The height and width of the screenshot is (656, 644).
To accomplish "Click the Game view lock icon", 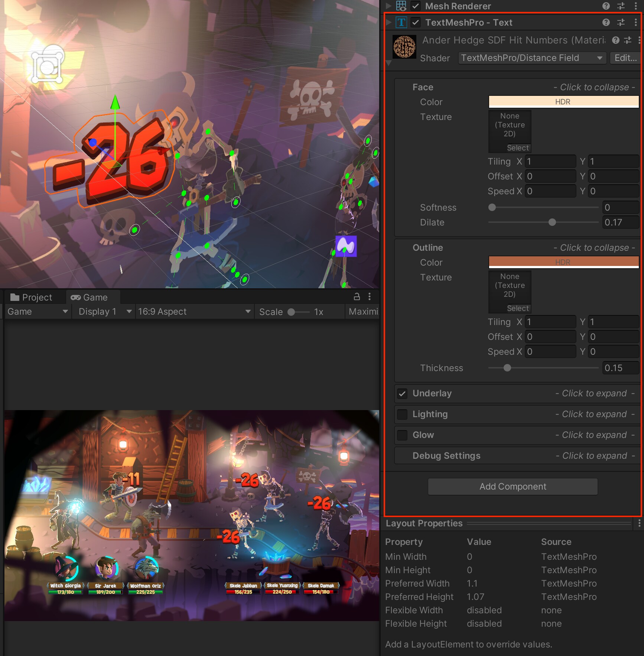I will tap(357, 296).
